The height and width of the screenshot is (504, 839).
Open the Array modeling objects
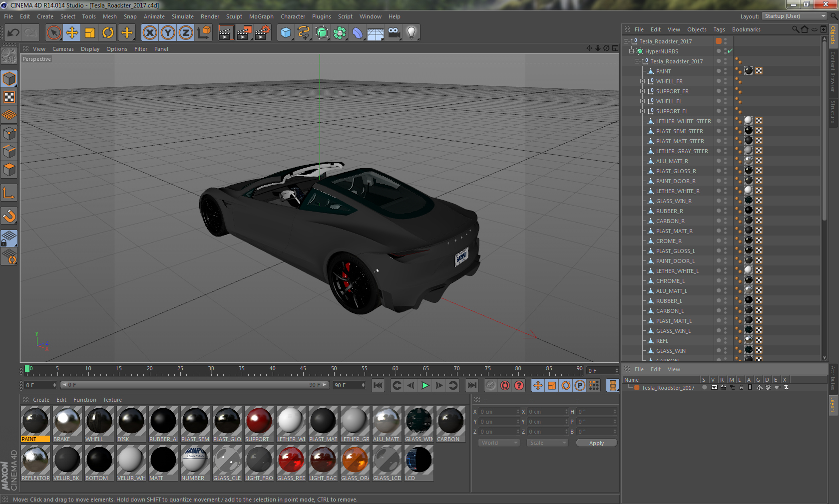tap(340, 33)
